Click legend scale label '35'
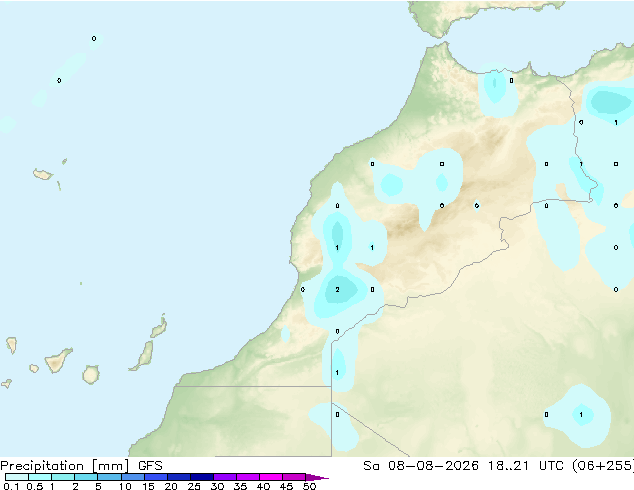 pos(240,486)
